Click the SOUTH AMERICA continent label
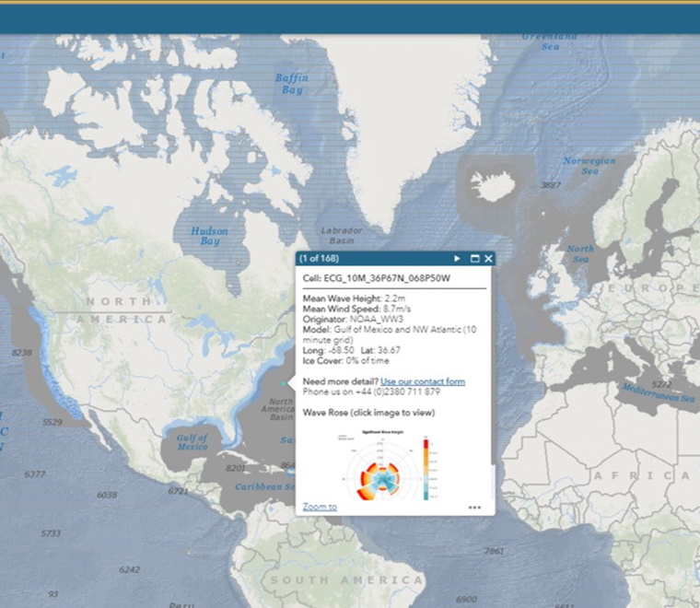The image size is (700, 608). coord(347,580)
